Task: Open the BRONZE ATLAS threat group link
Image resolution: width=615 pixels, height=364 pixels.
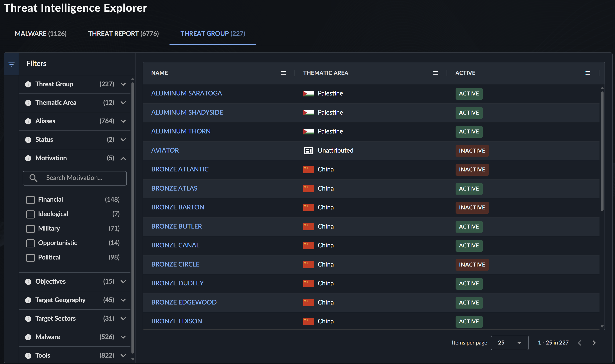Action: [174, 188]
